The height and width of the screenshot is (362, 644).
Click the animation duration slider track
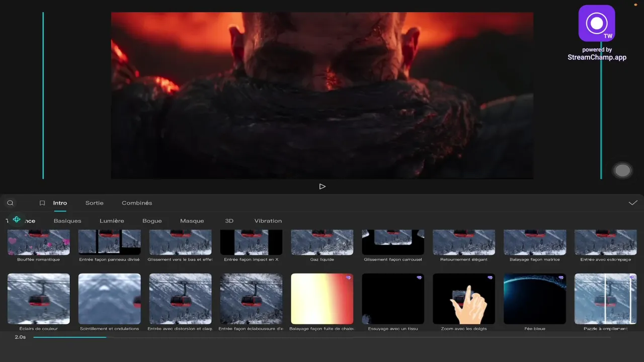[x=322, y=337]
